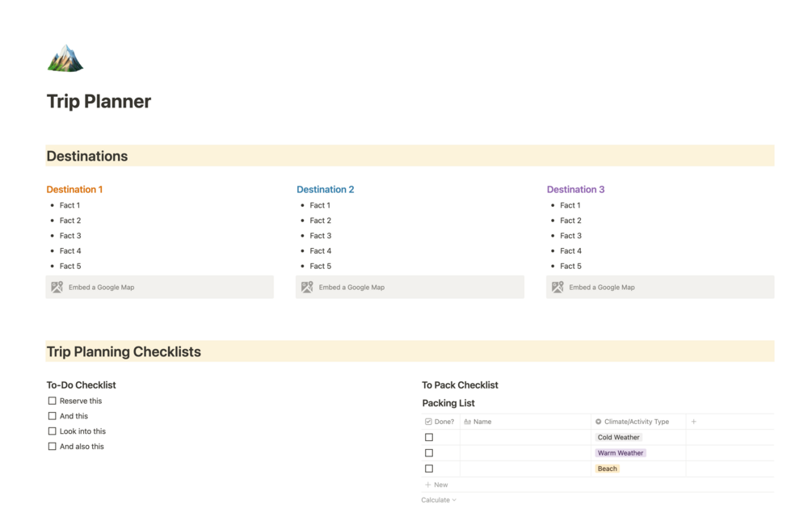812x517 pixels.
Task: Add a New row to Packing List
Action: 436,485
